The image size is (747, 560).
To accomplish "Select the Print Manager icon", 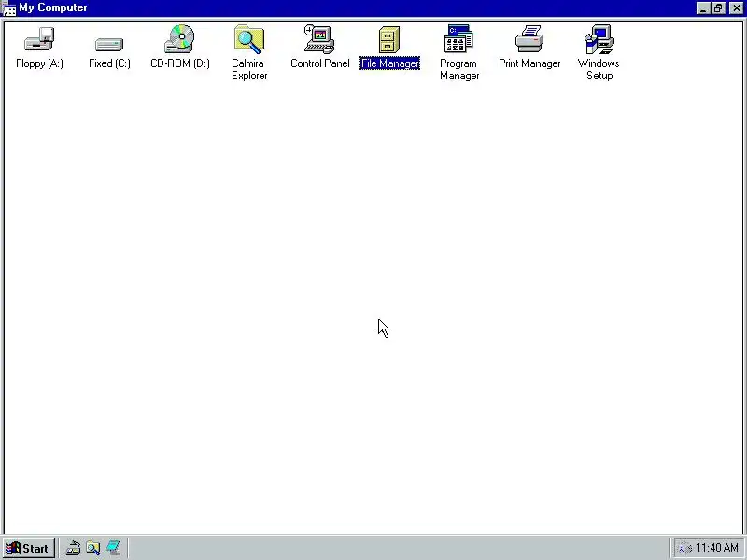I will 529,38.
